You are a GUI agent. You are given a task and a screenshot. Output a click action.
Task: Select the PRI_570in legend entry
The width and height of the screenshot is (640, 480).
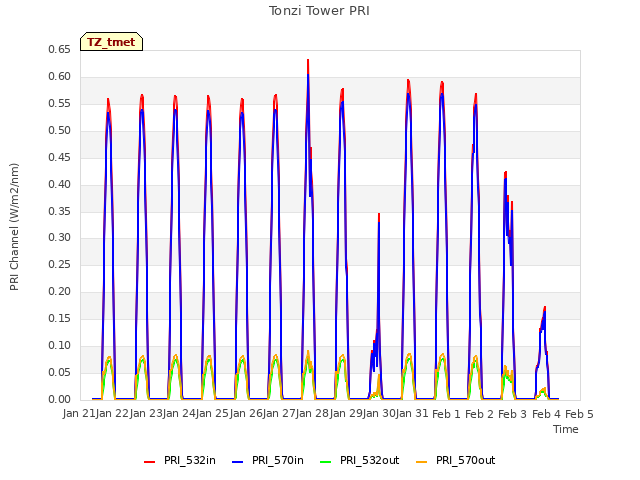(268, 460)
